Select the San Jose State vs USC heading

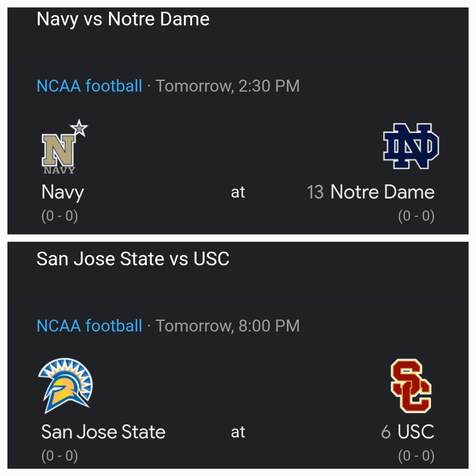[133, 259]
